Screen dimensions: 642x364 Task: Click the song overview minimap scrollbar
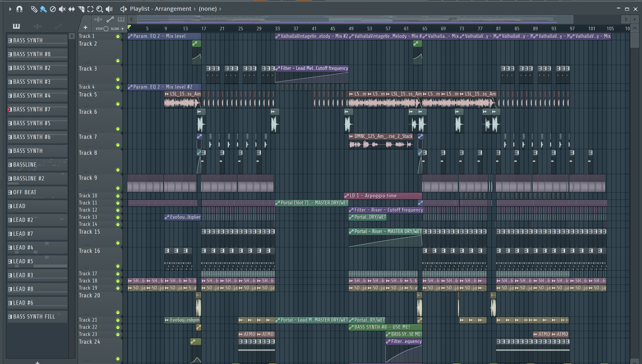tap(355, 19)
